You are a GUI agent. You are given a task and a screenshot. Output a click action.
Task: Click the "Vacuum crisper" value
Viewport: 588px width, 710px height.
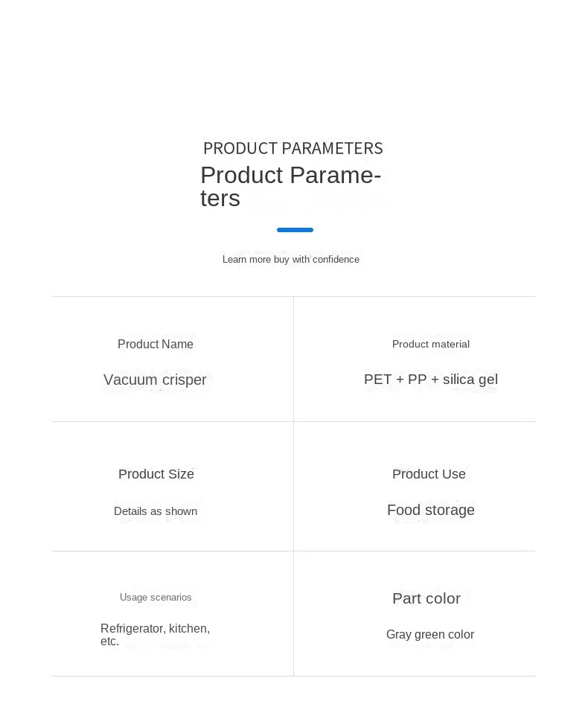click(155, 380)
